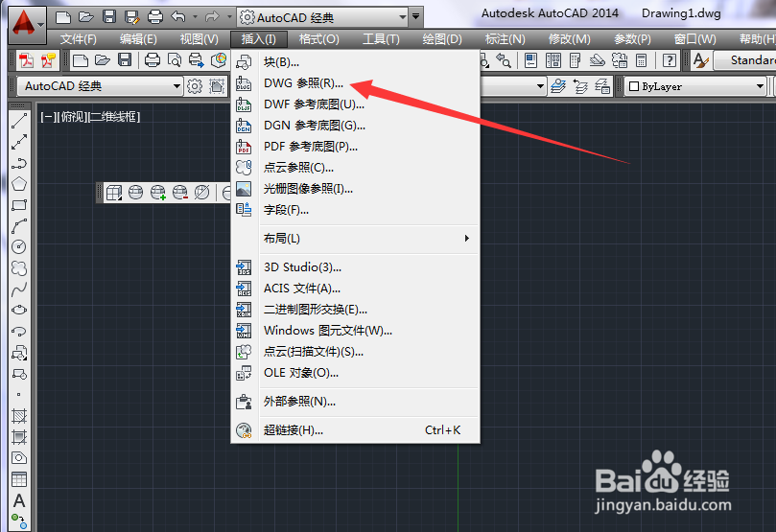
Task: Expand the layer list dropdown arrow
Action: (540, 86)
